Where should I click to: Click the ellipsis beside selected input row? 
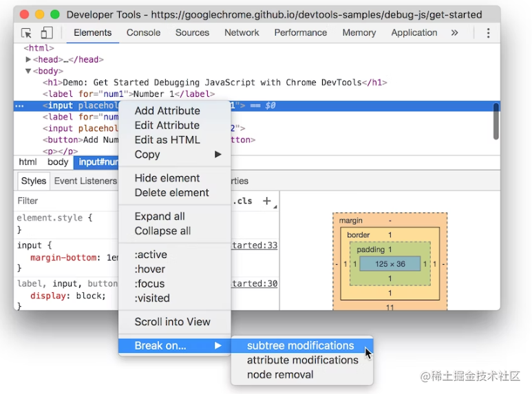point(19,106)
